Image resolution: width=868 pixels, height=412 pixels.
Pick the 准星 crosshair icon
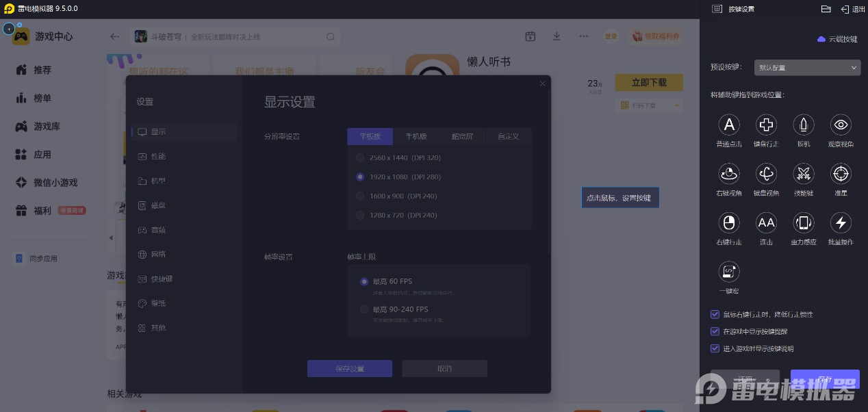[x=841, y=173]
